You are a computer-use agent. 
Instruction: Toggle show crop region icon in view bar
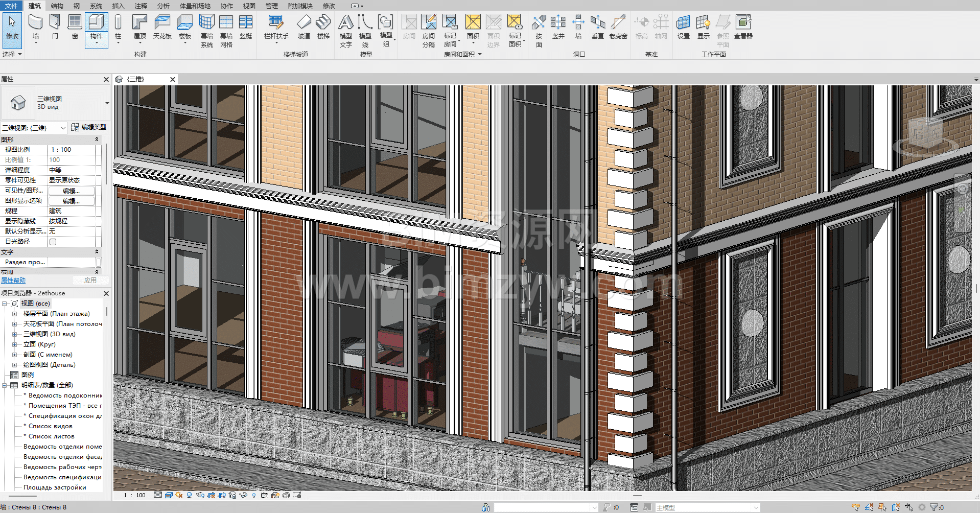[222, 495]
